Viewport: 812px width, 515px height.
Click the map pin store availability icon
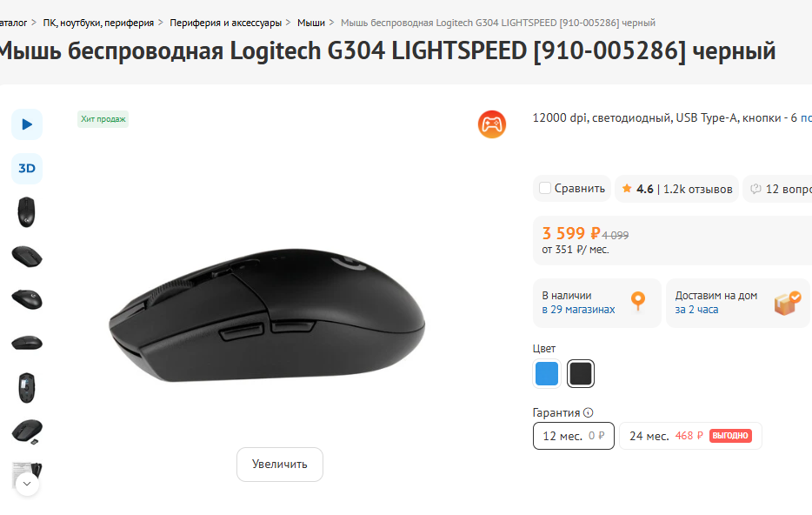[x=638, y=302]
